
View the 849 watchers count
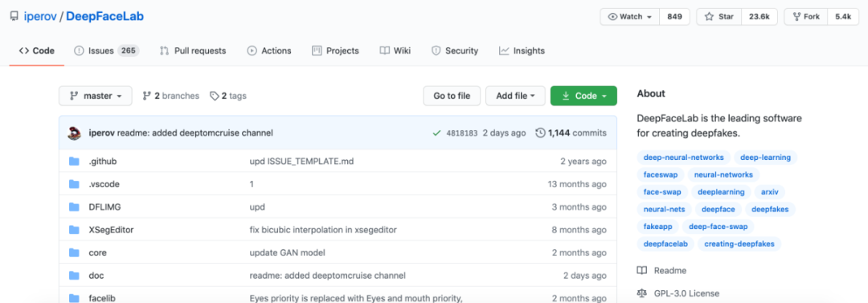tap(674, 17)
